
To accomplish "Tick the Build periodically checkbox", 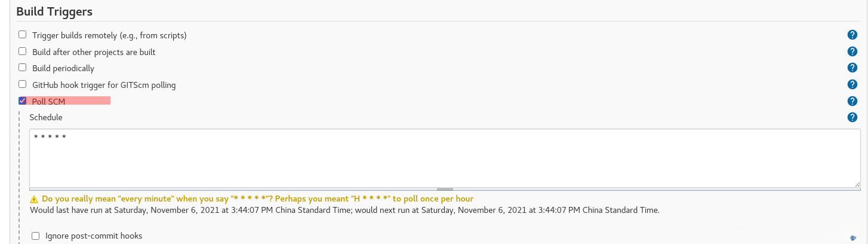I will click(x=23, y=68).
